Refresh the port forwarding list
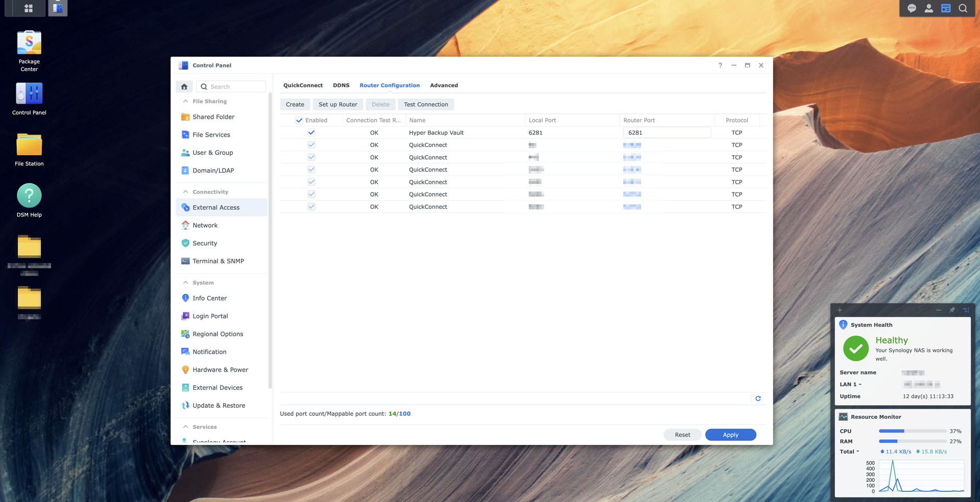Image resolution: width=980 pixels, height=502 pixels. pos(758,398)
